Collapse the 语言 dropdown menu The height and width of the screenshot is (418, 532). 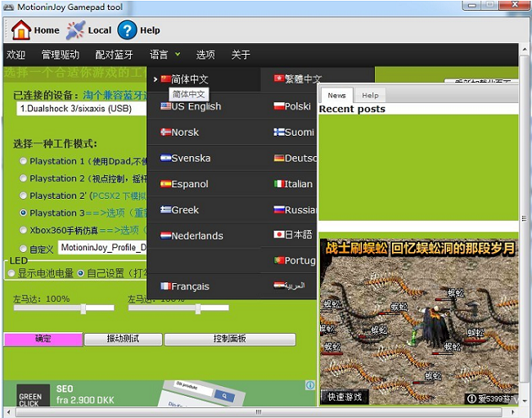point(165,55)
